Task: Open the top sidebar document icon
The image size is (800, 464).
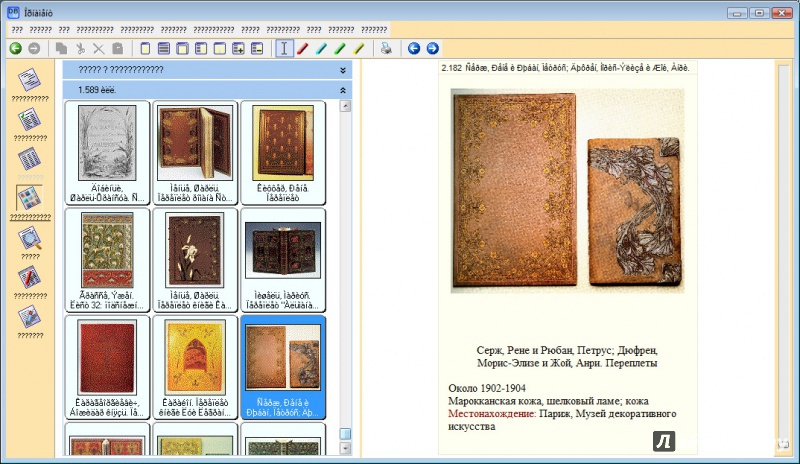Action: tap(30, 80)
